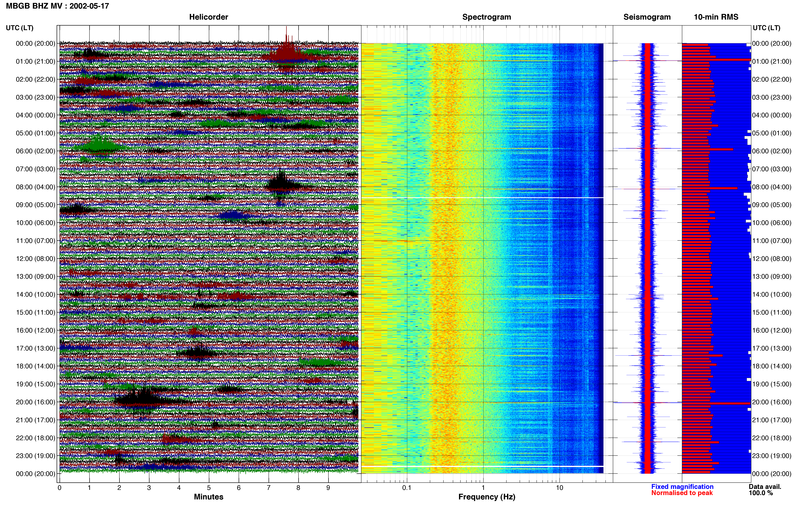Click the '9' minutes tick label
The width and height of the screenshot is (812, 508).
[x=328, y=487]
